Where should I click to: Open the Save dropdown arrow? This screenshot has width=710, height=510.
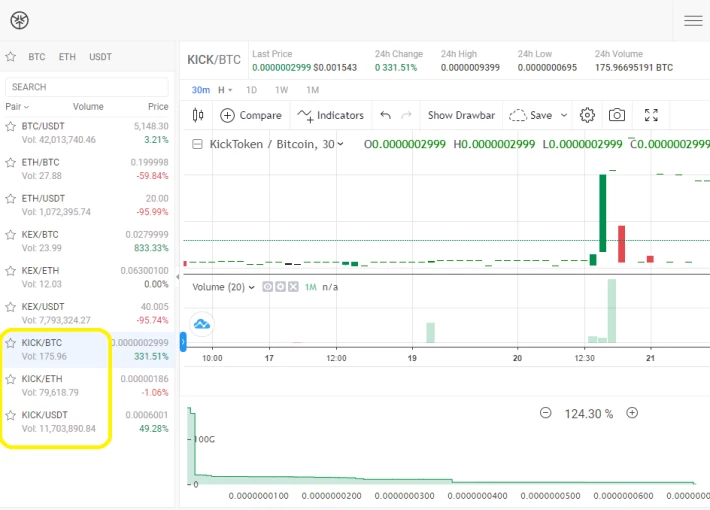pyautogui.click(x=564, y=115)
